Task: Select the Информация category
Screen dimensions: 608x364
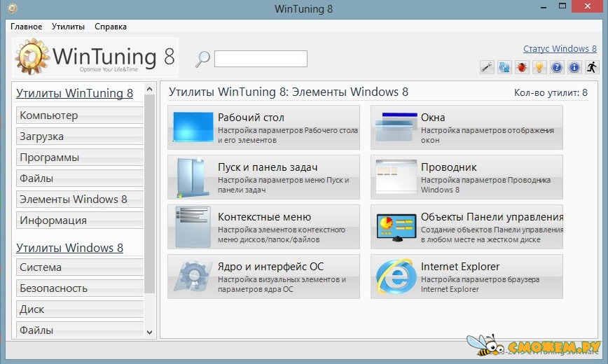Action: [x=80, y=220]
